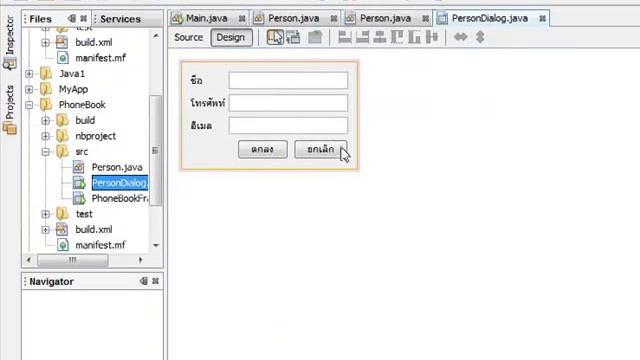
Task: Click Align Top in Row icon
Action: pos(397,37)
